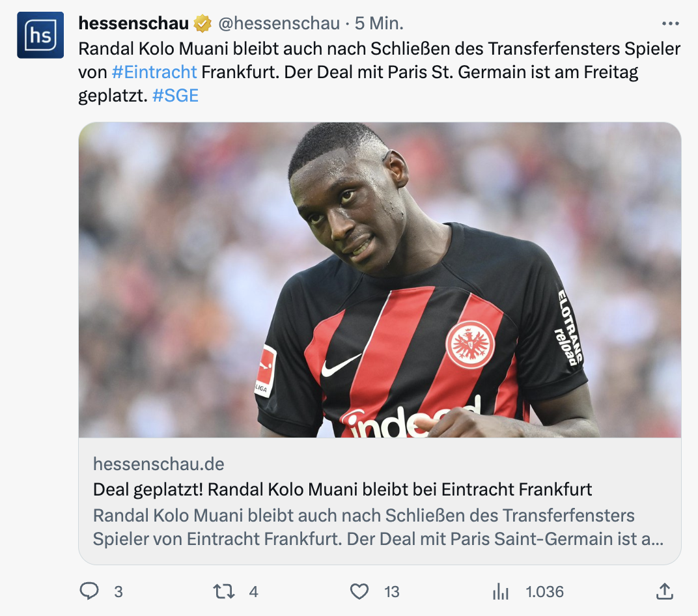Share the tweet using the upload icon

[x=665, y=591]
